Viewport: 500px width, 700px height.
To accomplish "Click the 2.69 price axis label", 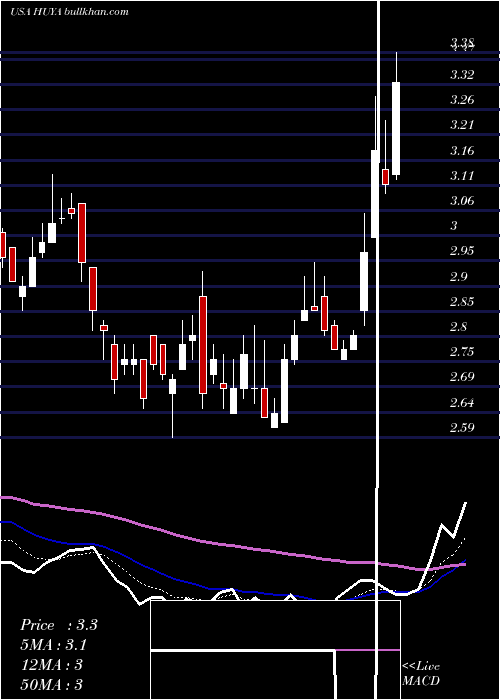I will point(462,376).
